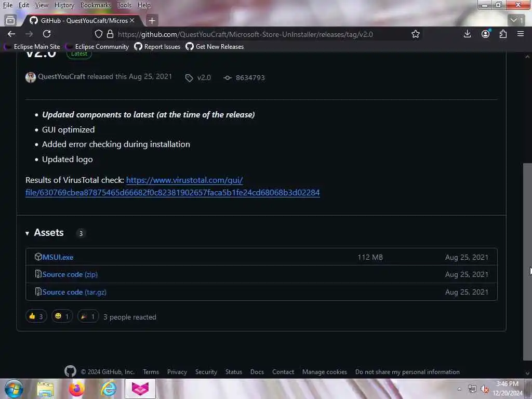Open the hamburger application menu

tap(521, 34)
